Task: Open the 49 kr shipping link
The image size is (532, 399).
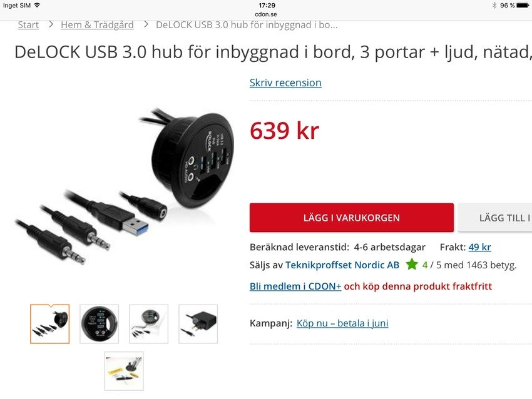Action: pyautogui.click(x=479, y=247)
